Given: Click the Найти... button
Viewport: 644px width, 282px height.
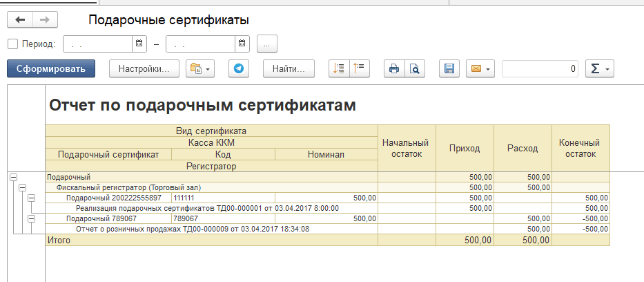Looking at the screenshot, I should [x=289, y=68].
